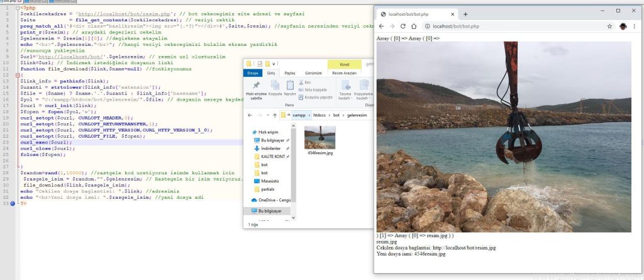Open the Dosya menu in Explorer
Viewport: 644px width, 280px height.
[253, 73]
